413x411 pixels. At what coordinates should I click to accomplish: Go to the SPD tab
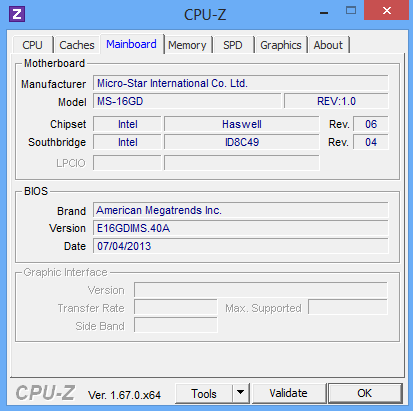point(233,45)
